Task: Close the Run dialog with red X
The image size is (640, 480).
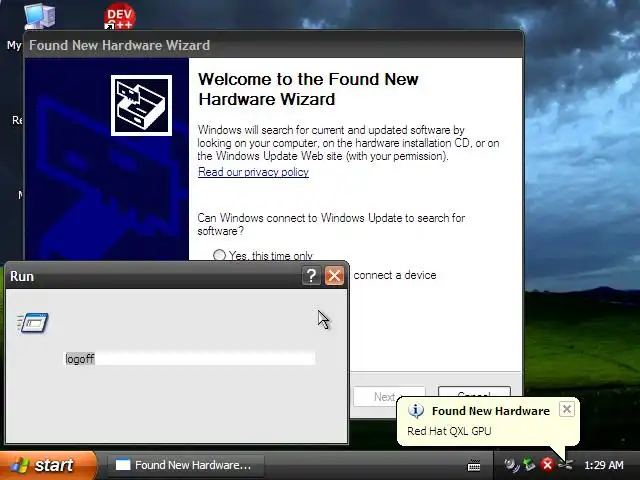Action: click(334, 276)
